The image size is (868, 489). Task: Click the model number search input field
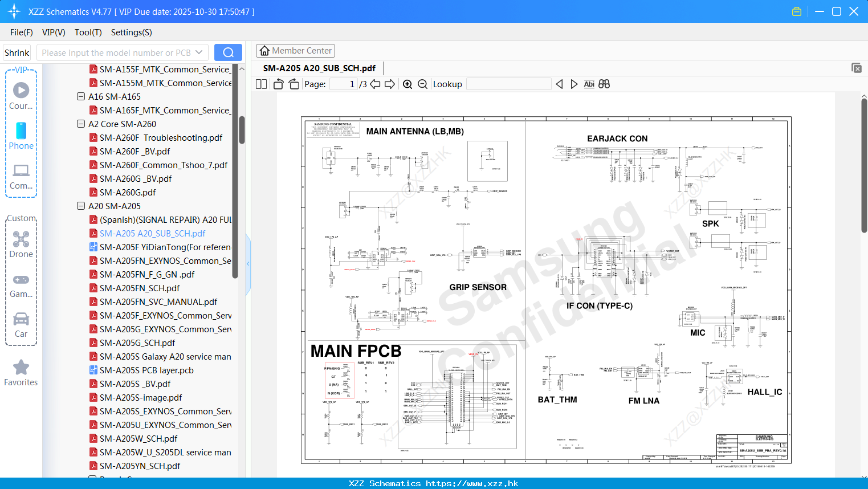pos(116,52)
